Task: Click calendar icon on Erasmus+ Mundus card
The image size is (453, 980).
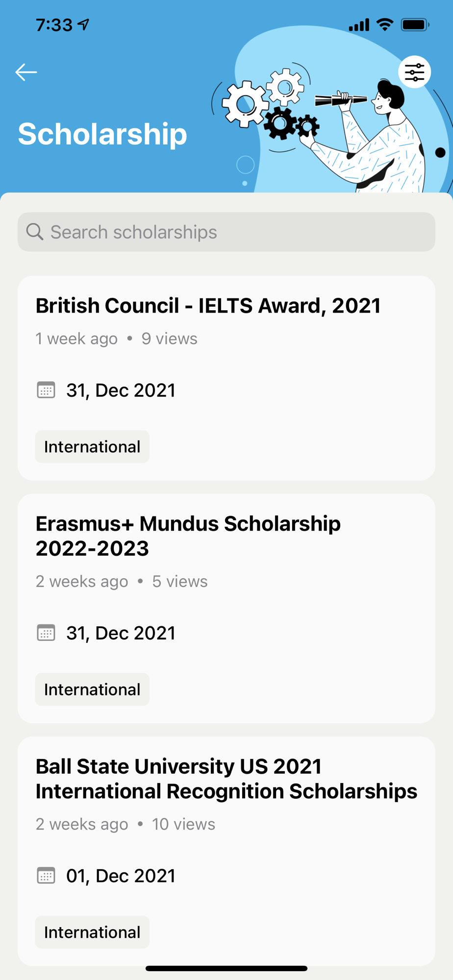Action: coord(46,633)
